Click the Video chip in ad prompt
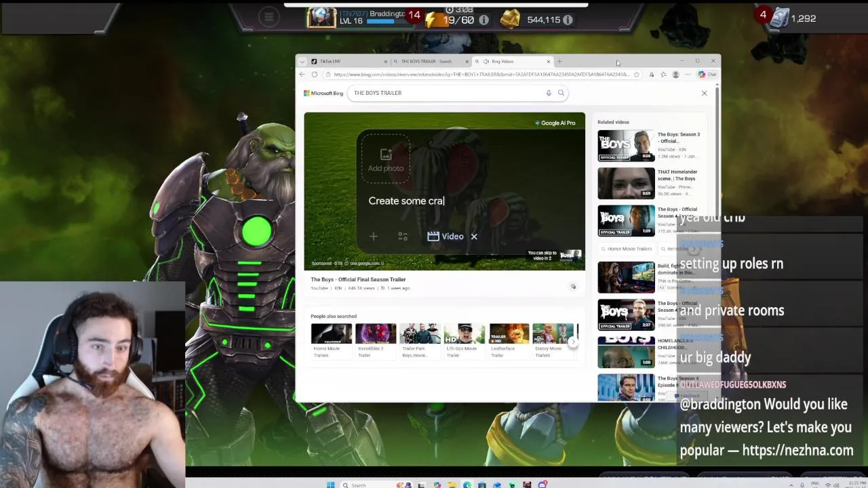The height and width of the screenshot is (488, 868). (x=446, y=237)
